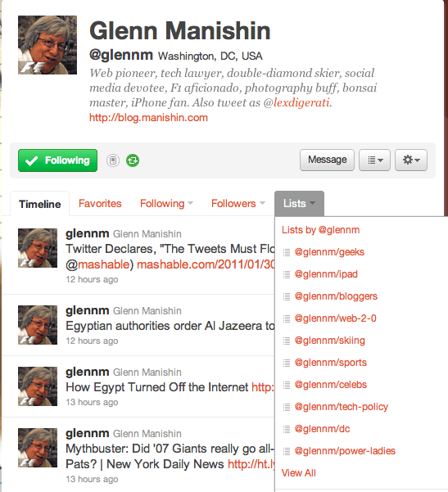
Task: Collapse the Lists dropdown tab
Action: pos(299,204)
